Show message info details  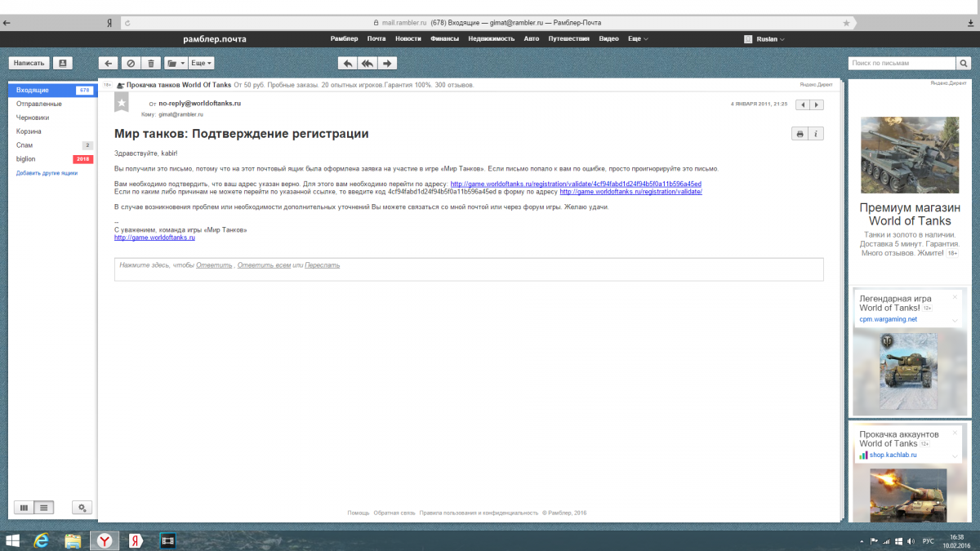[816, 134]
